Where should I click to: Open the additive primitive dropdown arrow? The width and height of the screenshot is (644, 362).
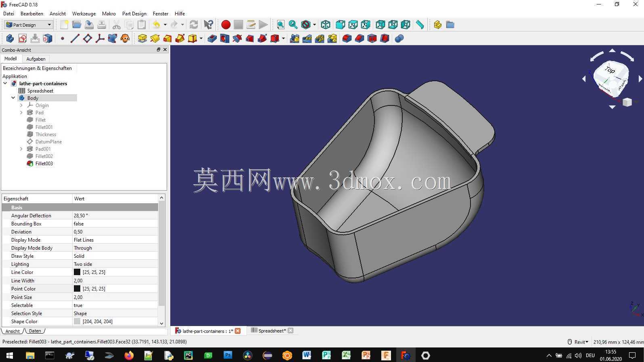click(201, 38)
